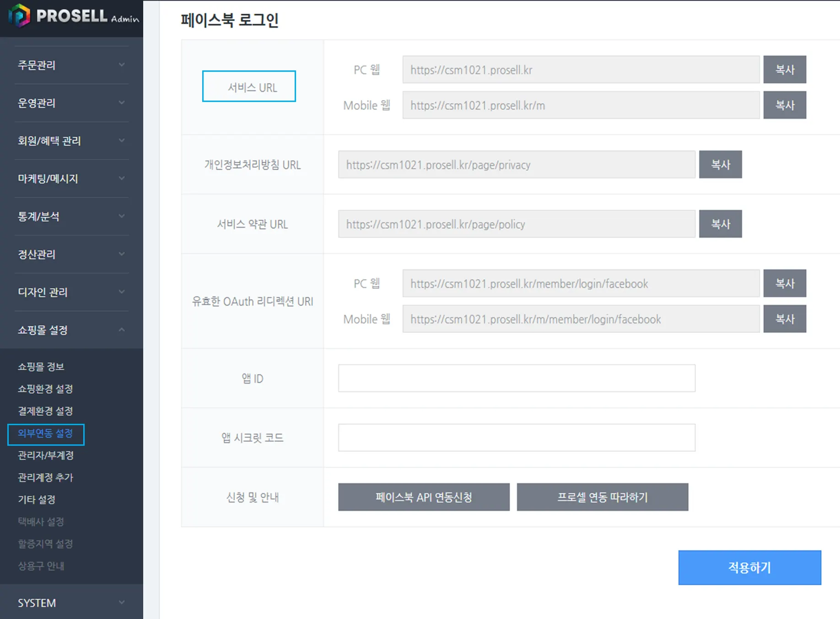Screen dimensions: 840x619
Task: Open 기타 설정 submenu item
Action: tap(37, 500)
